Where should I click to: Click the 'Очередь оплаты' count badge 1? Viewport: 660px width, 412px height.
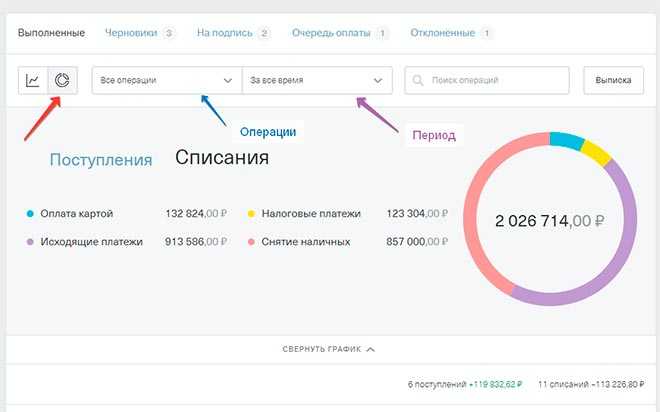coord(382,33)
